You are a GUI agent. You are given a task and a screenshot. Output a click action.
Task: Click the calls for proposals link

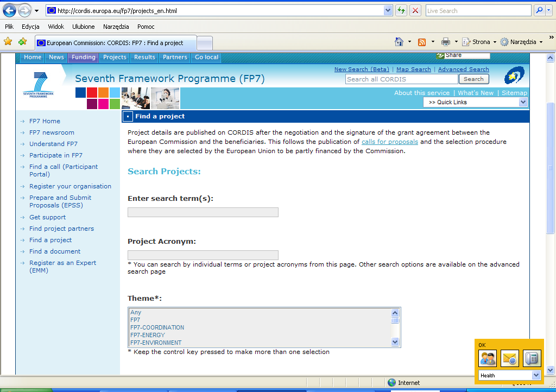[x=390, y=142]
